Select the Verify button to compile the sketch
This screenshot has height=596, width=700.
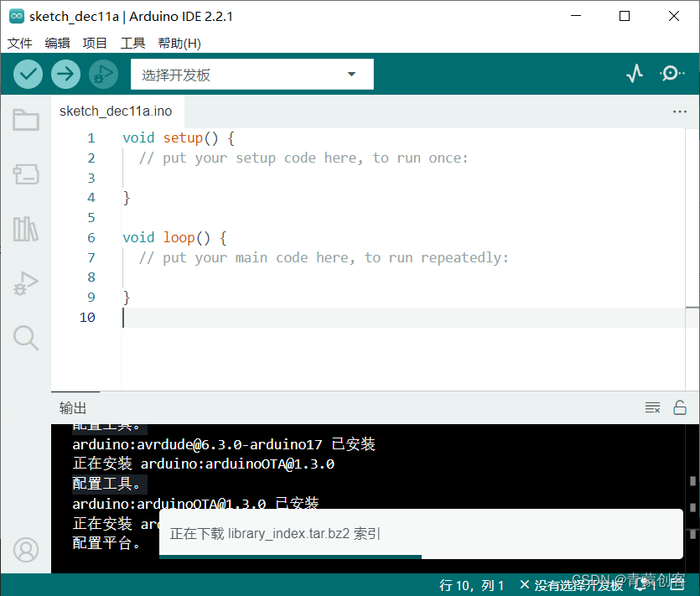pos(28,74)
